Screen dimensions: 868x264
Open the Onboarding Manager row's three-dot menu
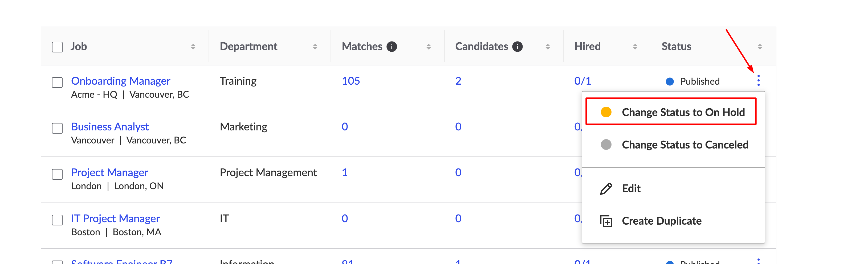tap(758, 80)
